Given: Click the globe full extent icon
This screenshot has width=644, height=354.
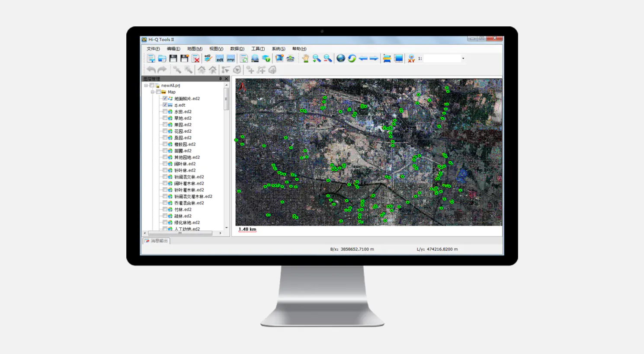Looking at the screenshot, I should (341, 58).
